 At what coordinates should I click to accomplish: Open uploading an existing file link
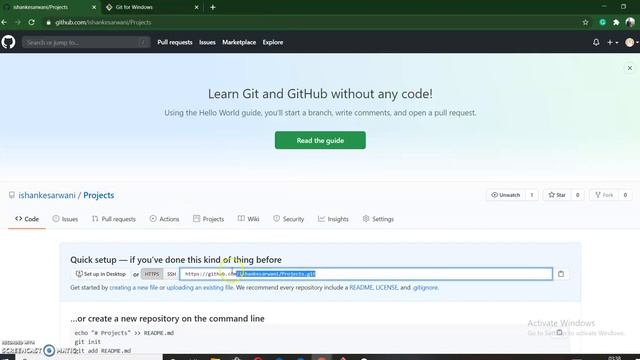pos(200,288)
